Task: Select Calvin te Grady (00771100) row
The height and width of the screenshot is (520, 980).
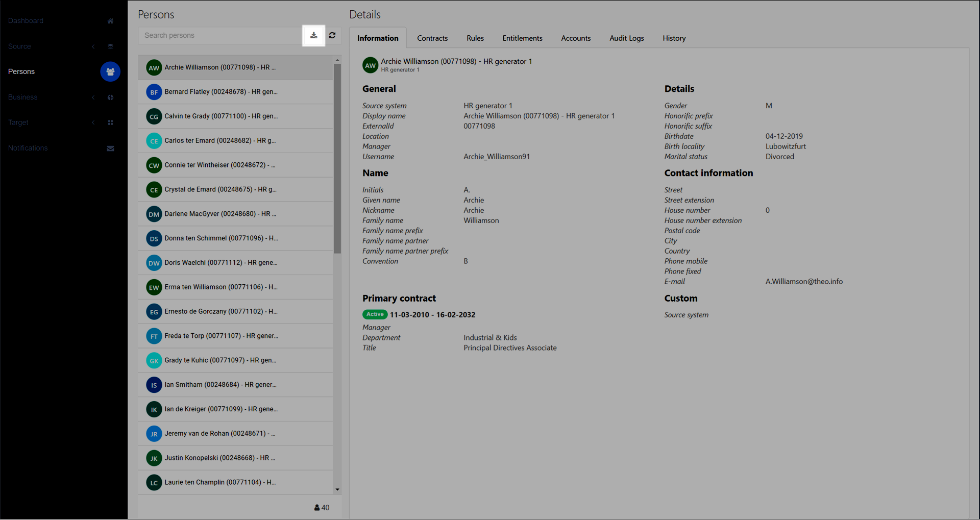Action: coord(235,117)
